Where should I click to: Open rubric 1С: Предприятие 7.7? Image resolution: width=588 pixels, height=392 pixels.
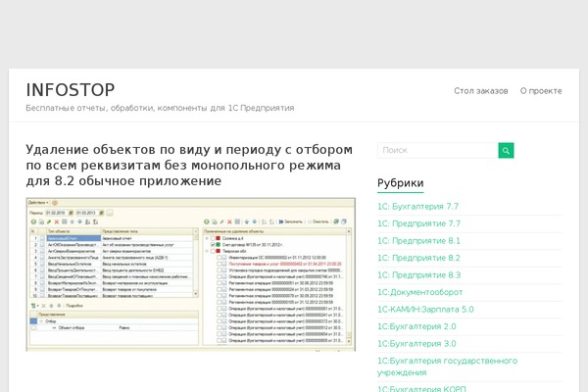pos(418,223)
